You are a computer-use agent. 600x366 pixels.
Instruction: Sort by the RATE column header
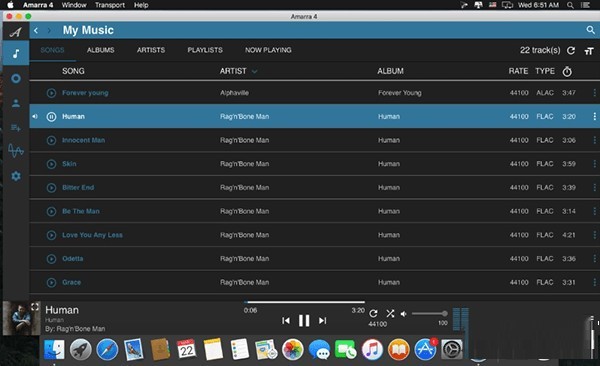pyautogui.click(x=518, y=71)
